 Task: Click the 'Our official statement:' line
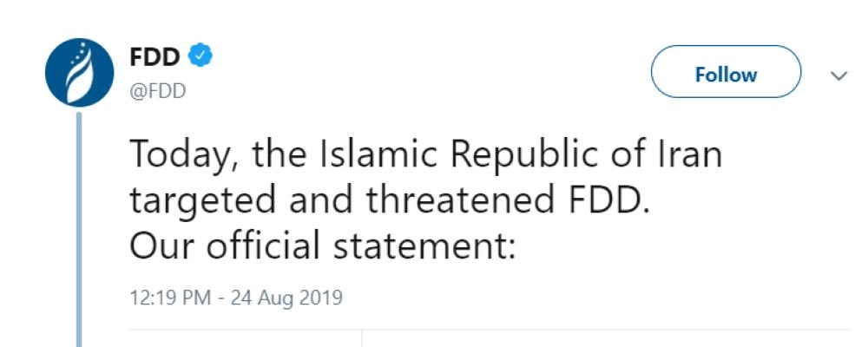pyautogui.click(x=323, y=245)
